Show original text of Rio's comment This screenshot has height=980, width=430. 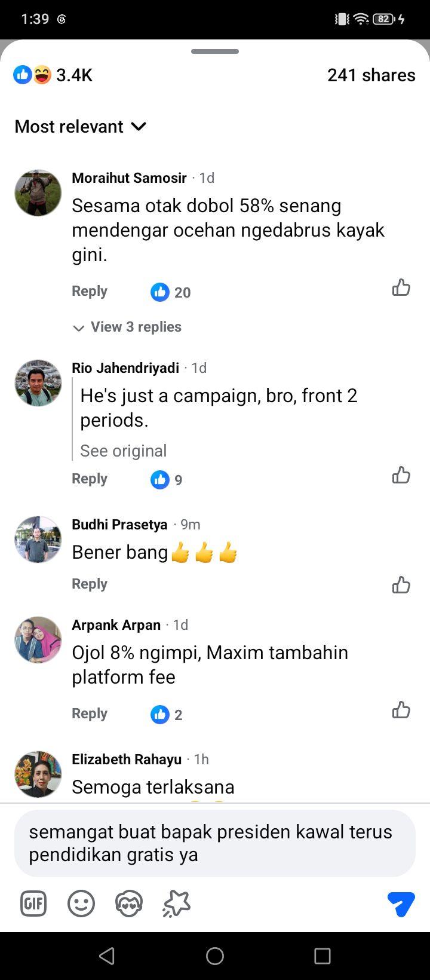[124, 451]
